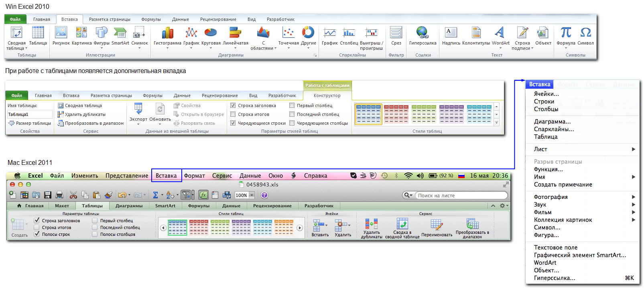Enable Полосы столбцов checkbox
The width and height of the screenshot is (644, 288).
(95, 234)
